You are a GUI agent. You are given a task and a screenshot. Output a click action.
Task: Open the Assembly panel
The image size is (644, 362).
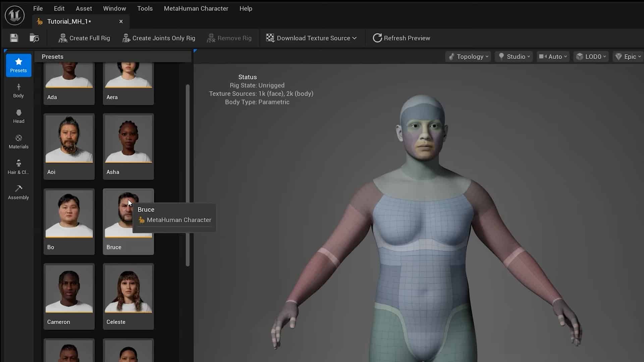18,192
